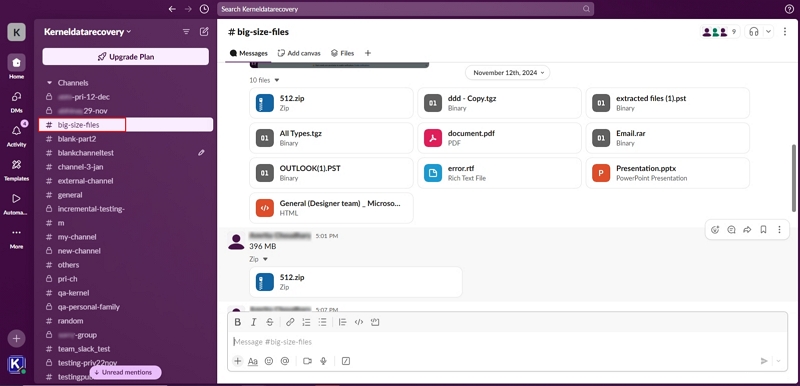Add a reaction to the 396 MB message

[x=715, y=229]
